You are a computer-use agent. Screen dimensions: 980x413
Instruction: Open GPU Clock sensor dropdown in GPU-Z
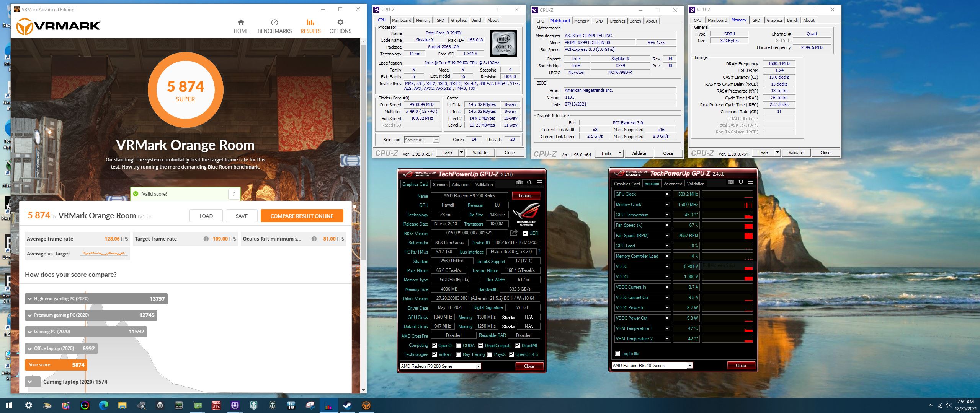click(x=667, y=194)
